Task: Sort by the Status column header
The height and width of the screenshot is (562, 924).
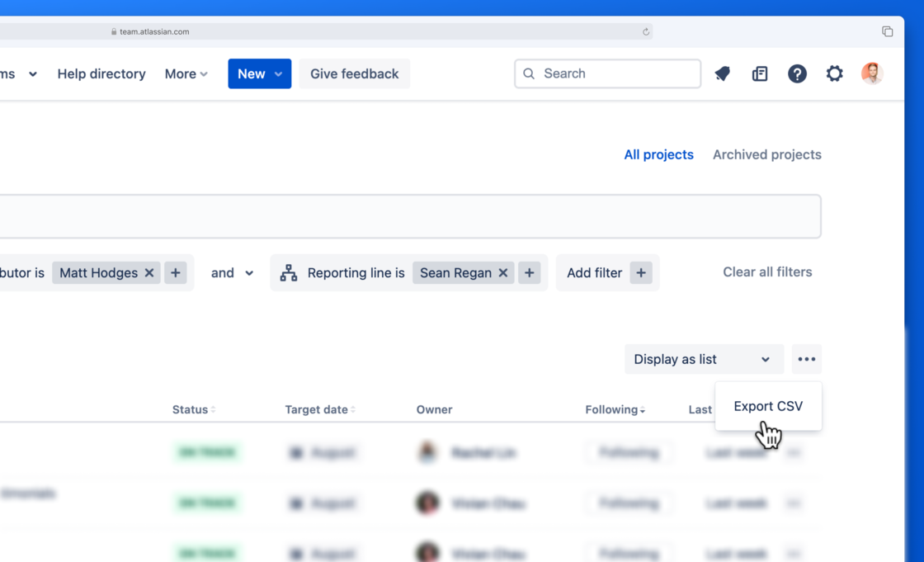Action: coord(192,409)
